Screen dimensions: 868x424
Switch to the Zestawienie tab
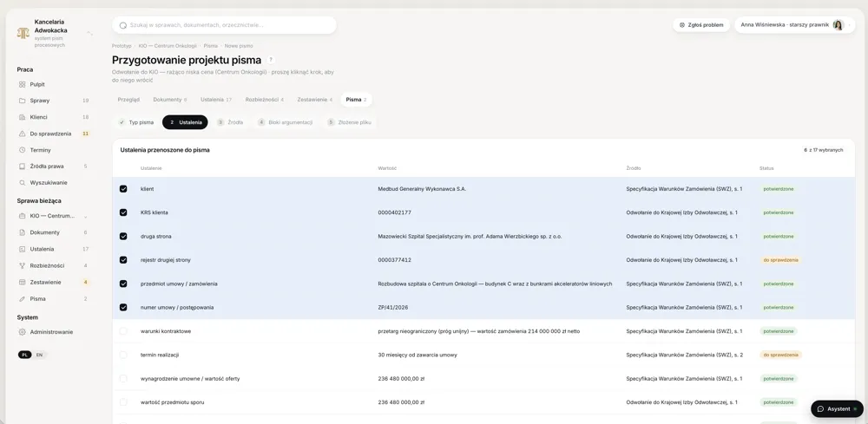click(315, 100)
